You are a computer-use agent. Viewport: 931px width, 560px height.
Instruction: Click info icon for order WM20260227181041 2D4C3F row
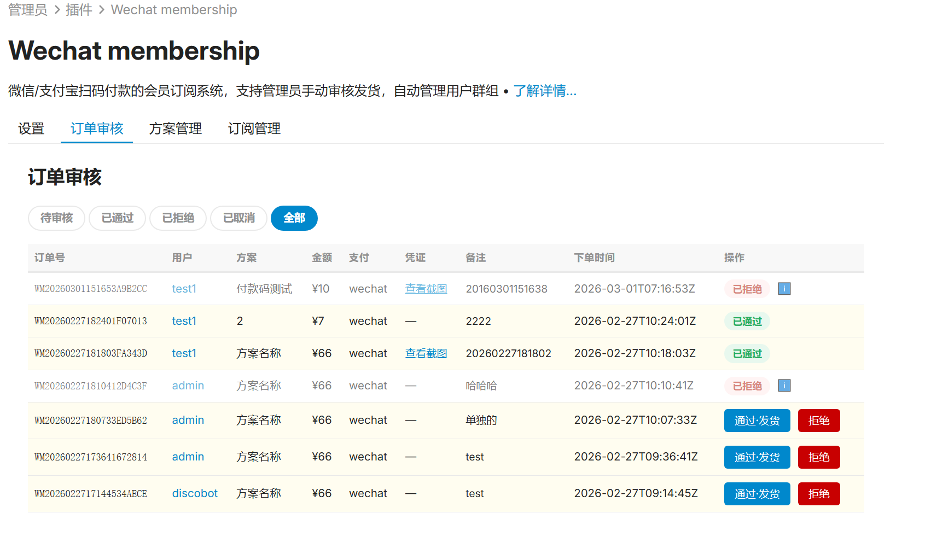pyautogui.click(x=784, y=386)
